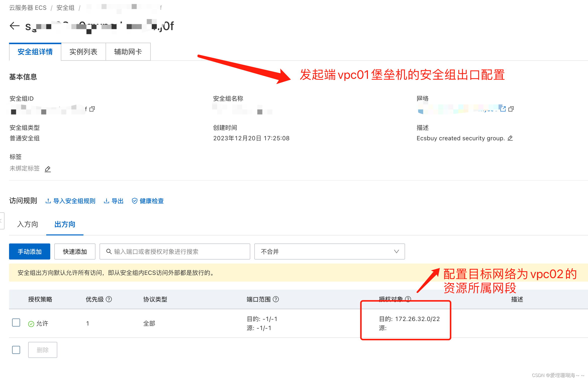Open 云服务器 ECS breadcrumb
This screenshot has width=588, height=380.
click(x=28, y=8)
